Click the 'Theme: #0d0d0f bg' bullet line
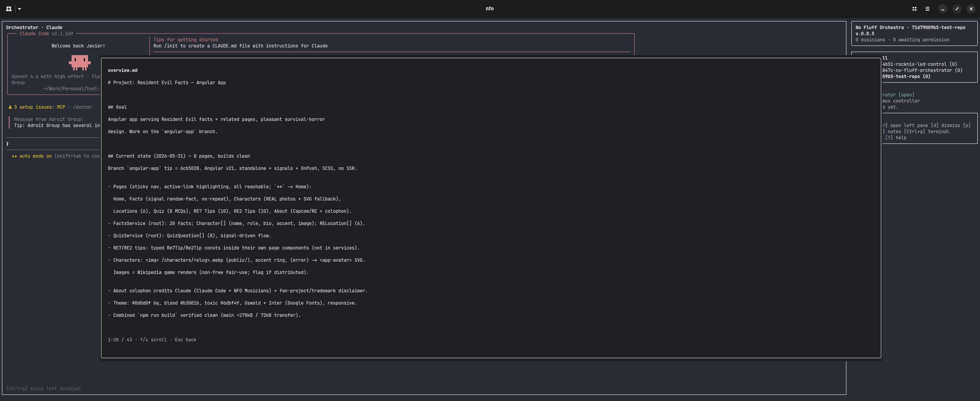980x401 pixels. pos(232,303)
